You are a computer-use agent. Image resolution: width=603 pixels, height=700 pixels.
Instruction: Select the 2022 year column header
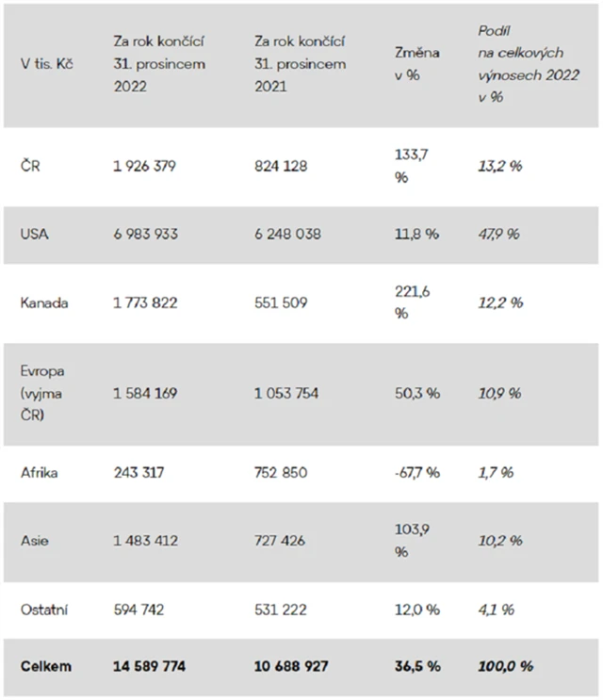click(158, 64)
